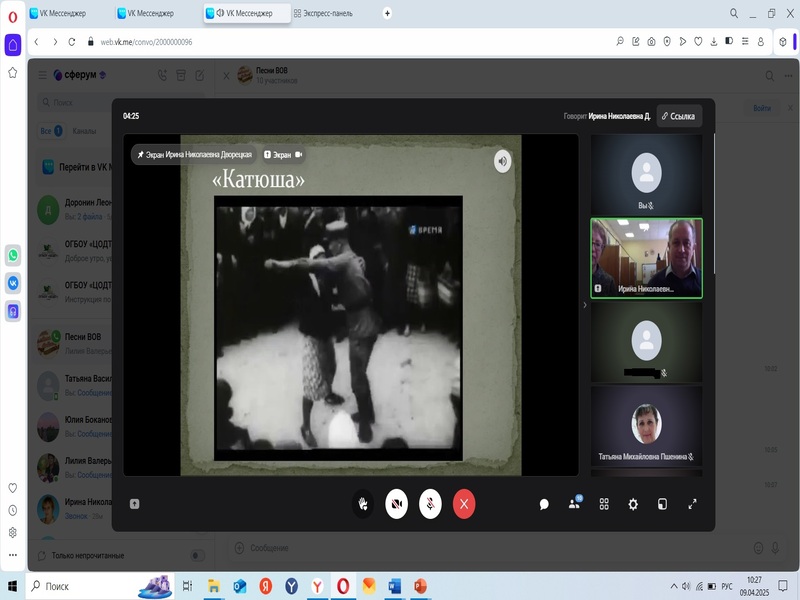Select Каналы filter tab
Image resolution: width=800 pixels, height=600 pixels.
pyautogui.click(x=84, y=131)
